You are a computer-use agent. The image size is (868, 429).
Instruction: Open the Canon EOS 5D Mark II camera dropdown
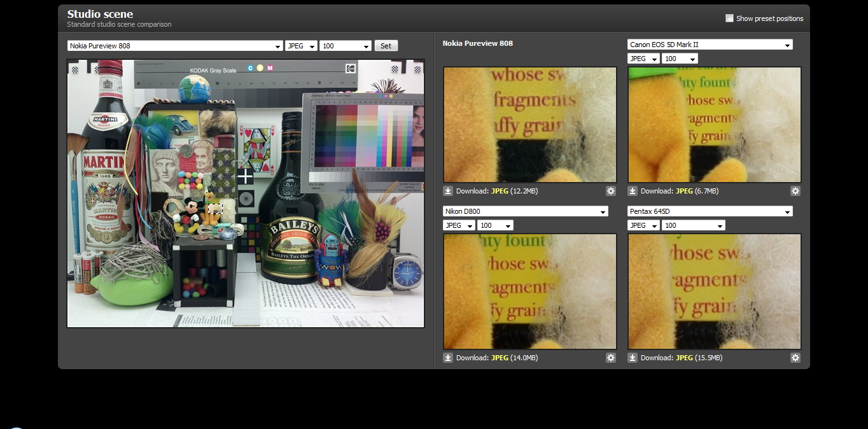click(710, 45)
